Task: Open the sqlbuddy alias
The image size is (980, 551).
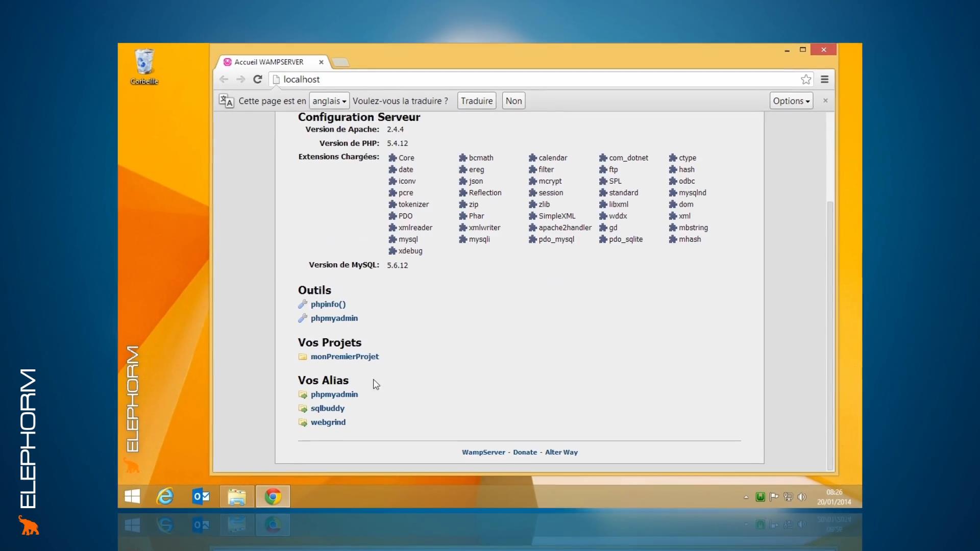Action: [327, 408]
